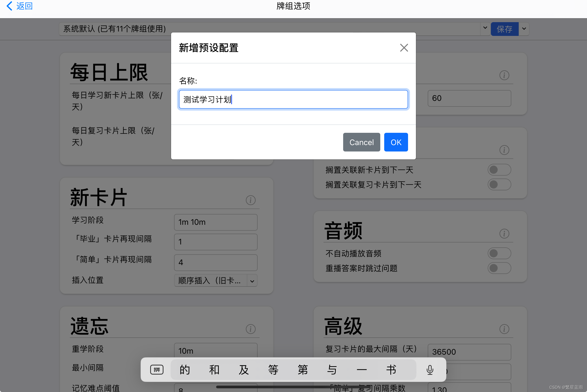Image resolution: width=587 pixels, height=392 pixels.
Task: Click info icon beside 高级 heading
Action: point(504,329)
